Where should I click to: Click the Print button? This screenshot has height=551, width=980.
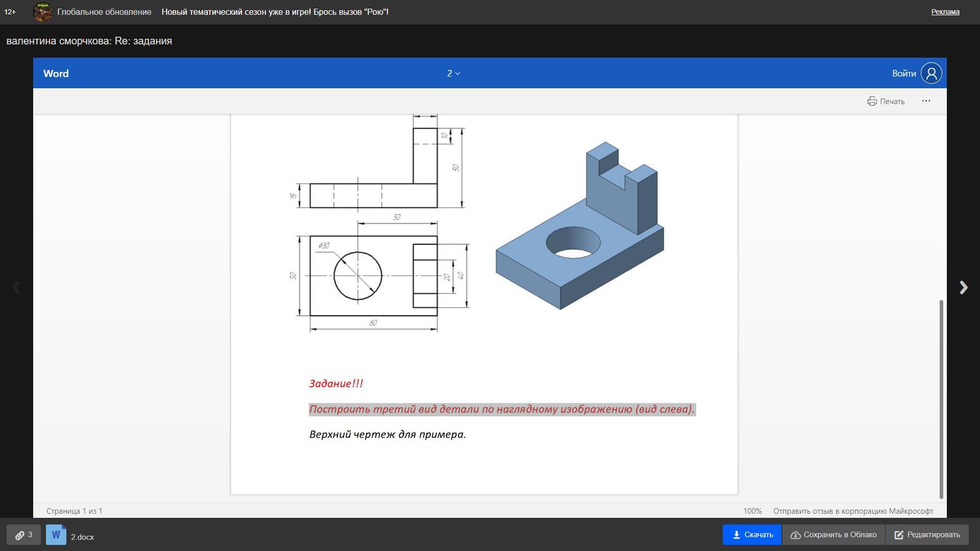point(886,101)
